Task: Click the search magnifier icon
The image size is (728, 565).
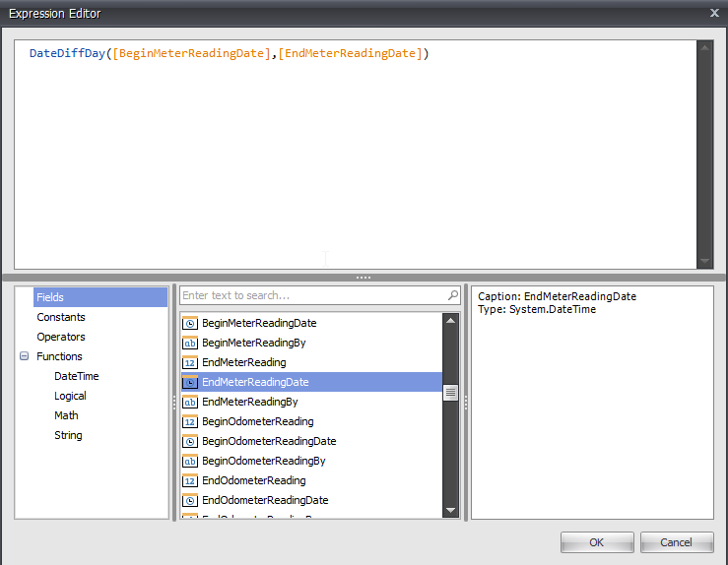Action: [x=453, y=295]
